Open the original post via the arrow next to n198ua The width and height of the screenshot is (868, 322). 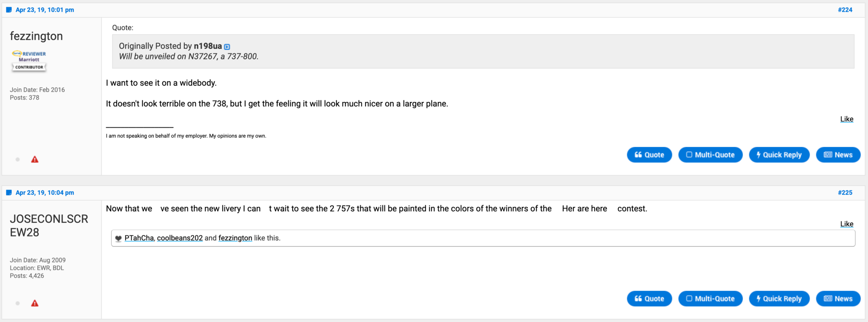point(227,46)
